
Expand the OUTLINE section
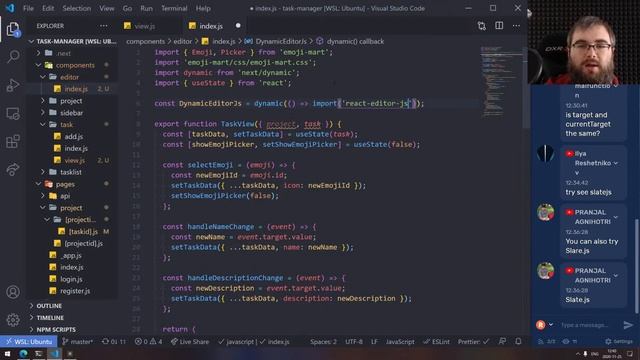[x=49, y=306]
